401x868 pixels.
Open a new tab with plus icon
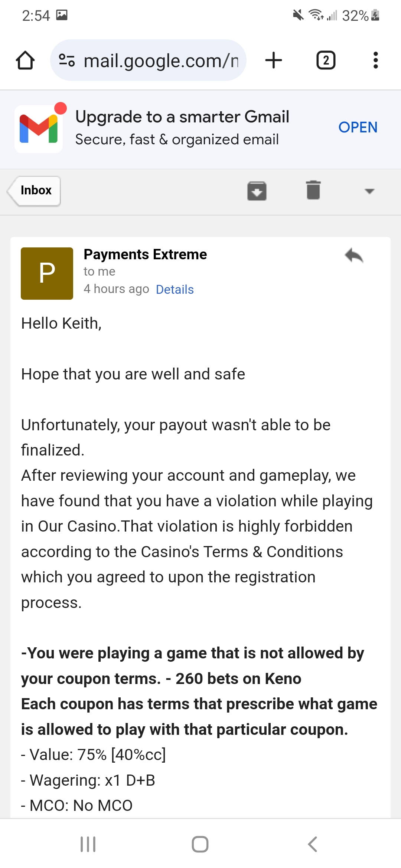pos(274,60)
